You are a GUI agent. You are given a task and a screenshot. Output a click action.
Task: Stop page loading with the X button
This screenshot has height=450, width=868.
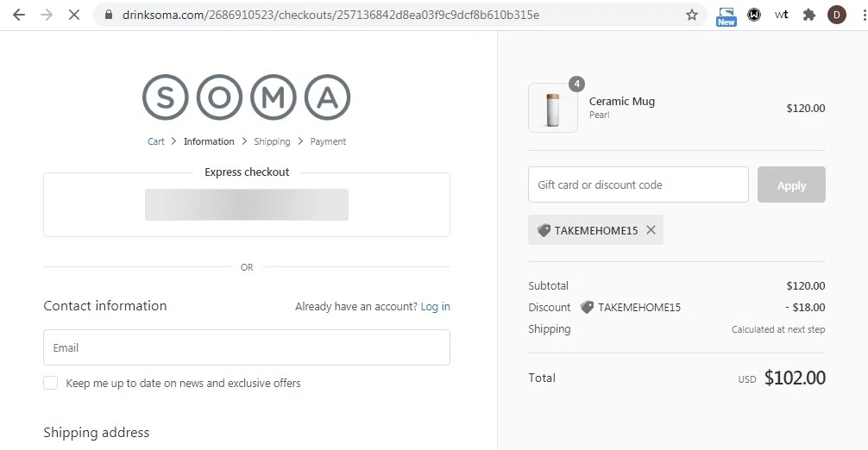pyautogui.click(x=73, y=15)
